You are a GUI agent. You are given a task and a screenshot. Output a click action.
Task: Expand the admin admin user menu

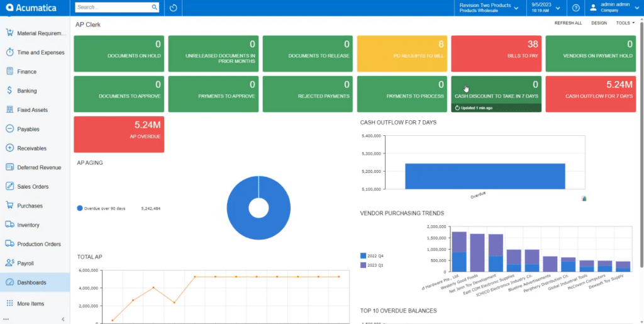[x=636, y=8]
